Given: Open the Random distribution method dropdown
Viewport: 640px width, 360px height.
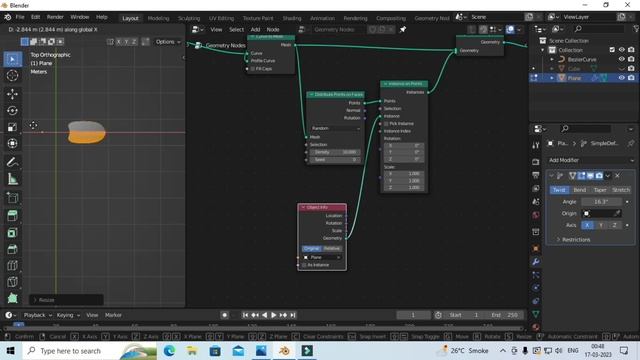Looking at the screenshot, I should pyautogui.click(x=335, y=128).
